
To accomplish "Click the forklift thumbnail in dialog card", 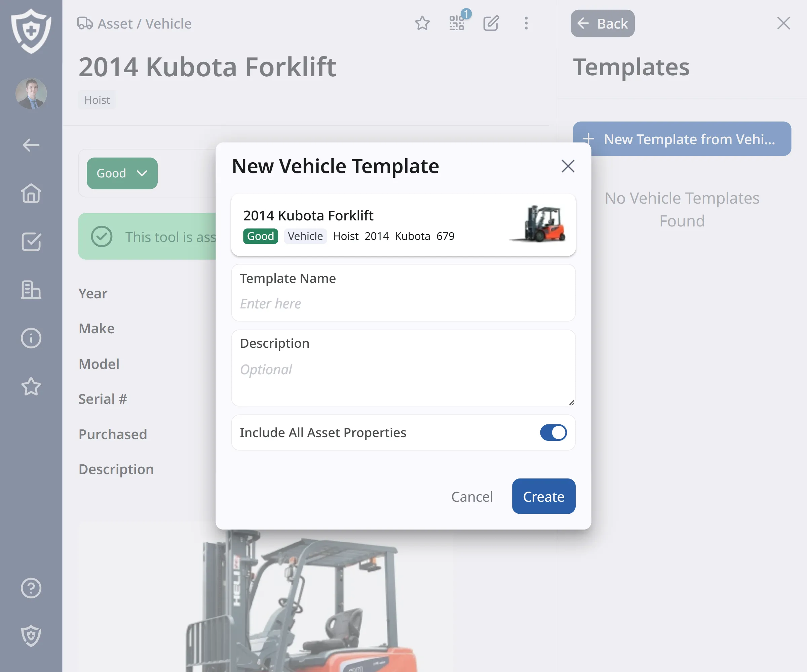I will point(538,223).
